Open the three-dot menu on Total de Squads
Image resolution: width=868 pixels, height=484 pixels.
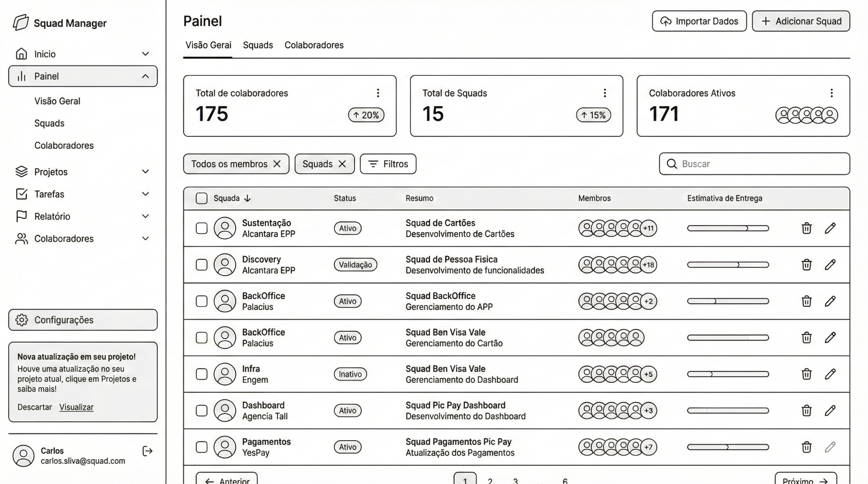(605, 93)
